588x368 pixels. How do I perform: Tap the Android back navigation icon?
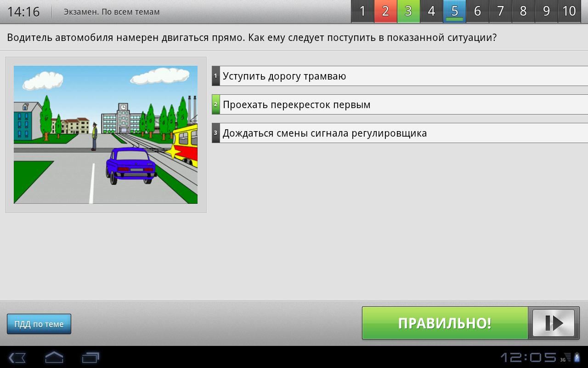coord(17,357)
